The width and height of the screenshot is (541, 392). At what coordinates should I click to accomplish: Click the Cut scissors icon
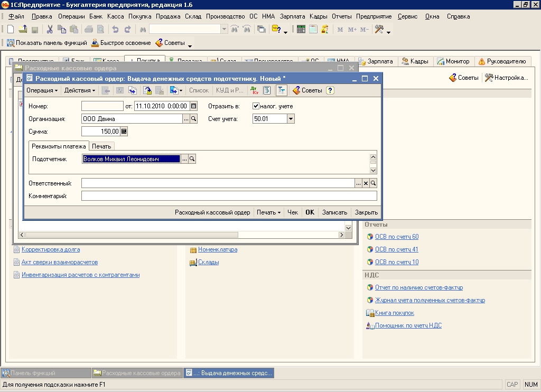pos(50,30)
